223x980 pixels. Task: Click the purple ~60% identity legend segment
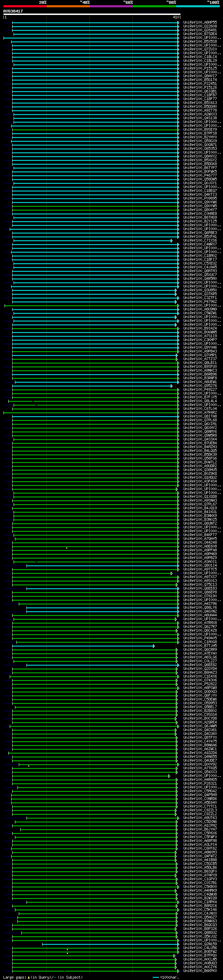click(111, 6)
